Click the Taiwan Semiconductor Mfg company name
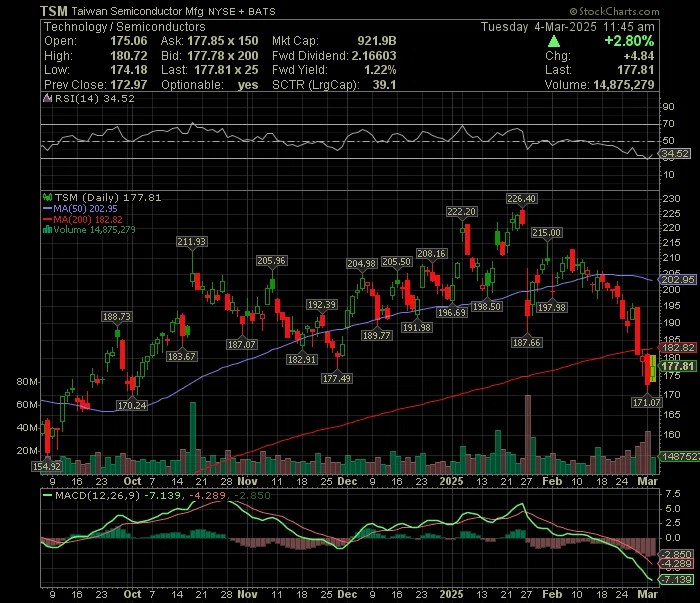 click(x=138, y=12)
